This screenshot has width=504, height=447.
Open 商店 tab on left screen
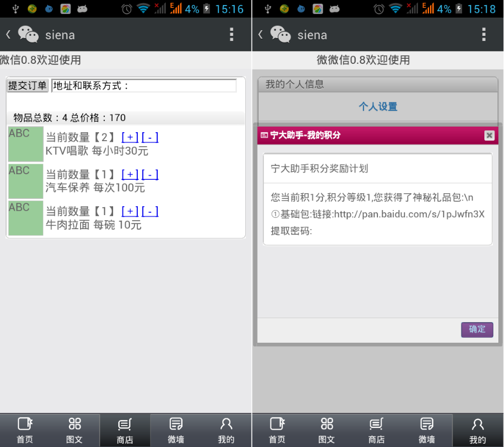(125, 430)
